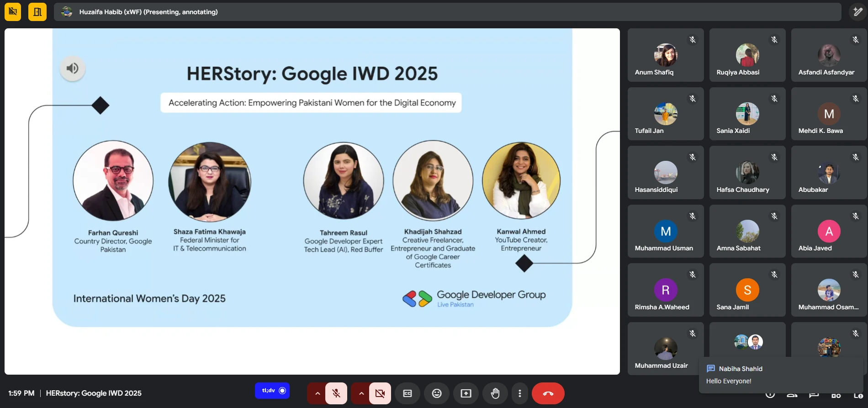The width and height of the screenshot is (868, 408).
Task: Click the tl;dv recording button
Action: click(x=272, y=391)
